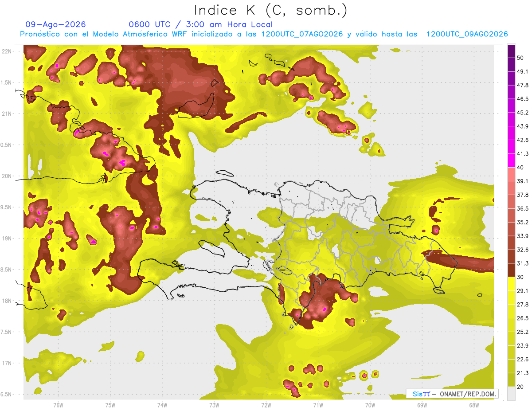Click the color scale value "37.8"
This screenshot has width=532, height=411.
(523, 195)
